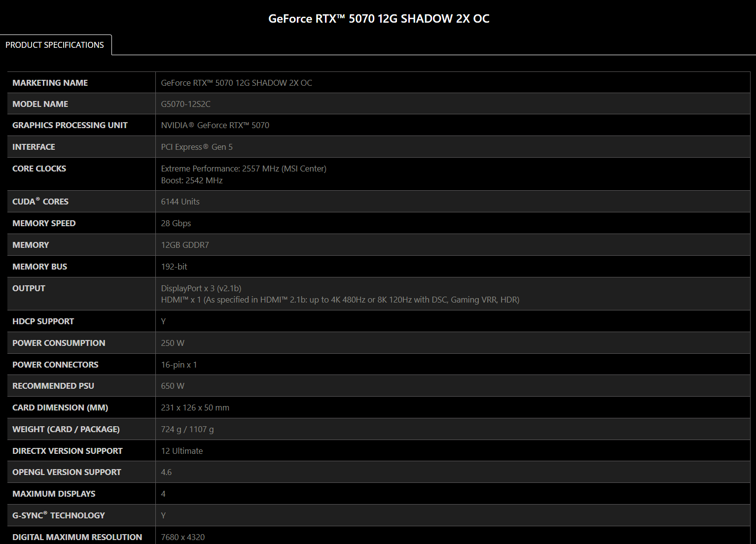Select the Digital Maximum Resolution label
The image size is (756, 544).
[x=77, y=537]
